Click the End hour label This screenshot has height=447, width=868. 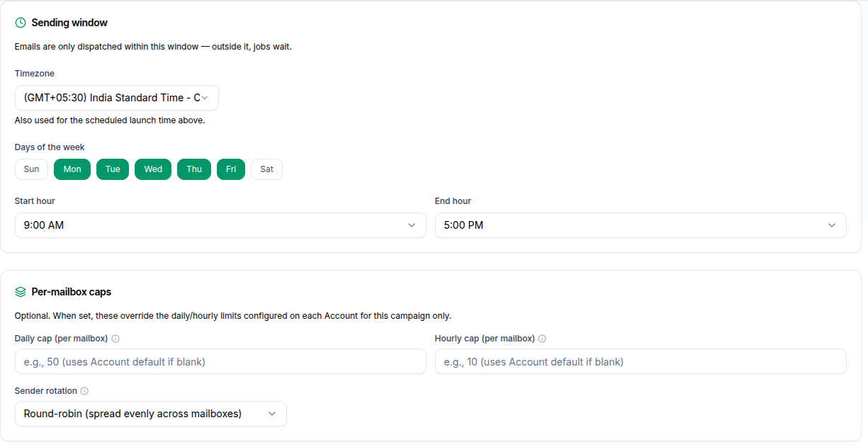pyautogui.click(x=453, y=201)
